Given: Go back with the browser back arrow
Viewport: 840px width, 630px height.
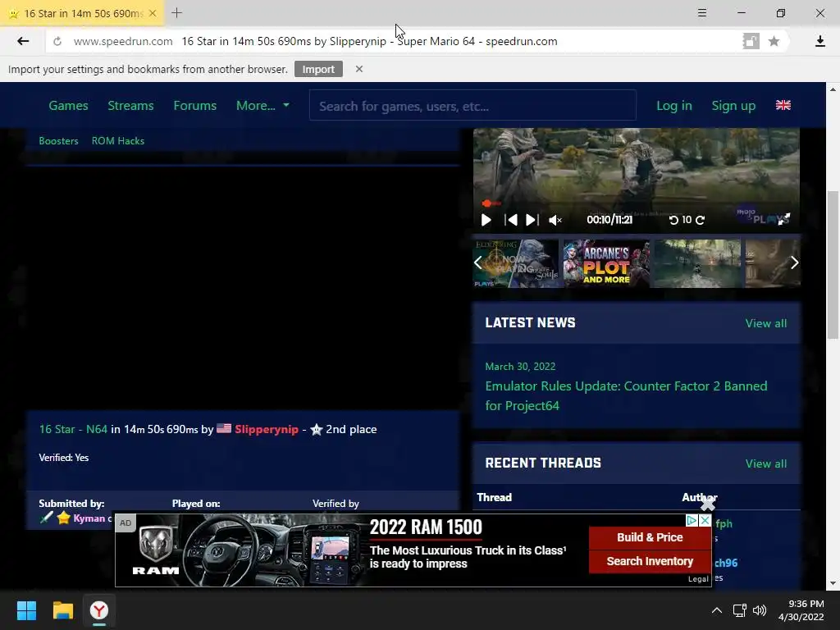Looking at the screenshot, I should click(x=22, y=41).
